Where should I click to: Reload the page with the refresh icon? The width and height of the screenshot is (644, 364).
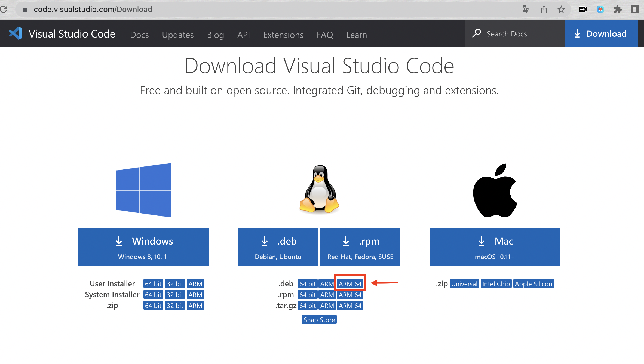click(4, 9)
